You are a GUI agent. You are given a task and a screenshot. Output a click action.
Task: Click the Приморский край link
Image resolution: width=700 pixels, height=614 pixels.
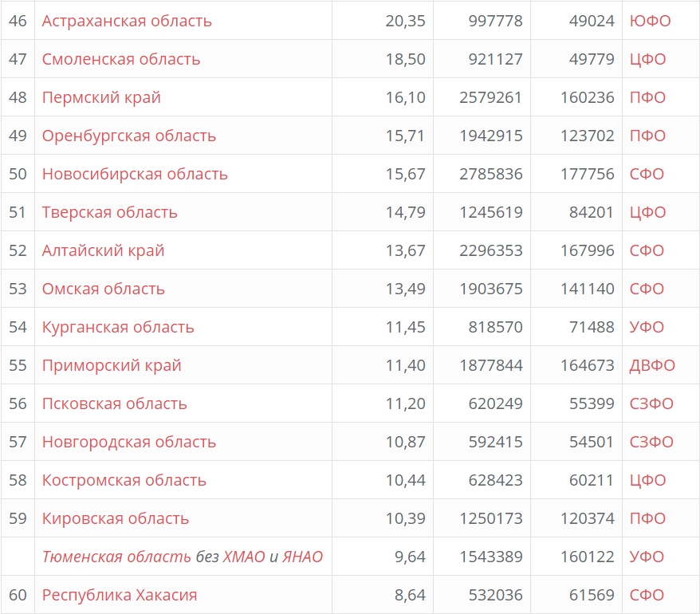(x=112, y=365)
